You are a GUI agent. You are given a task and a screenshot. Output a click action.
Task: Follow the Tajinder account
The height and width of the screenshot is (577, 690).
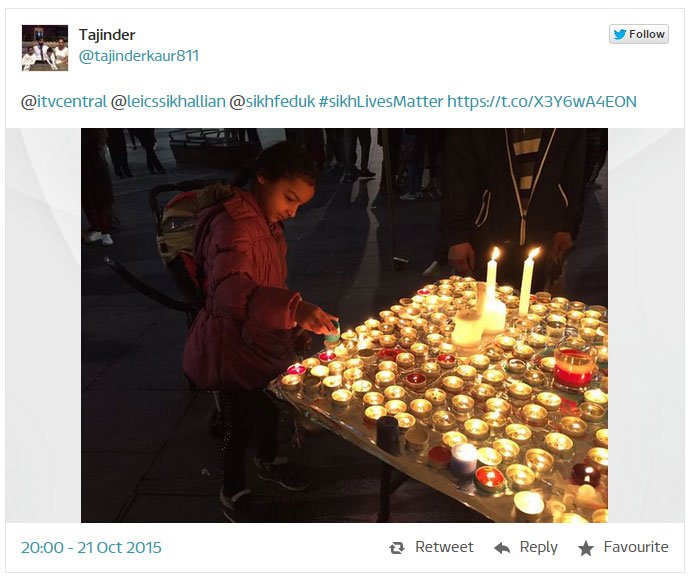[x=639, y=34]
